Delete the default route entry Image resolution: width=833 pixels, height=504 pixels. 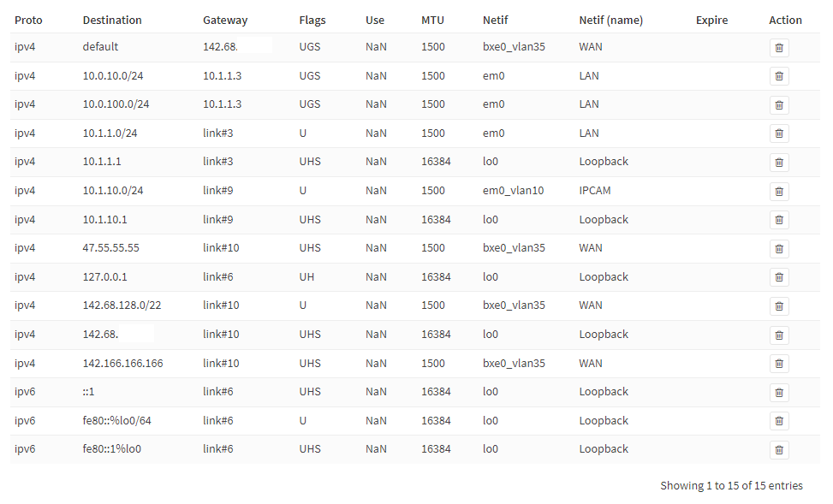click(x=778, y=47)
